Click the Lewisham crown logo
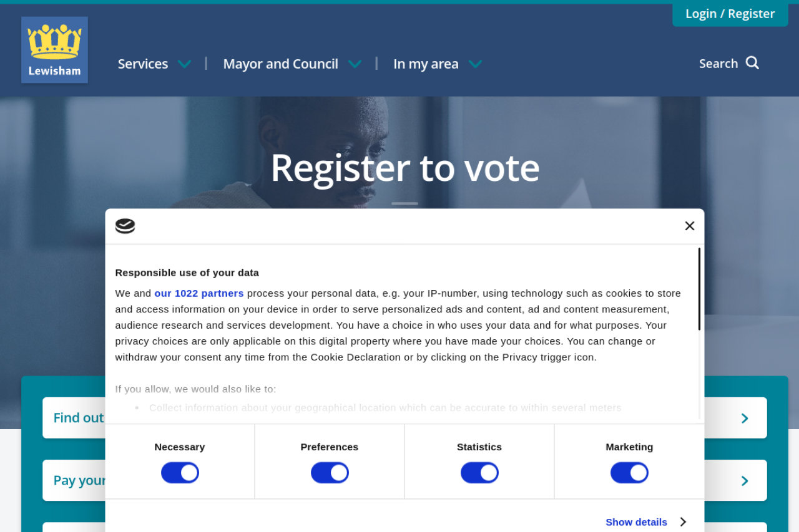 tap(54, 50)
